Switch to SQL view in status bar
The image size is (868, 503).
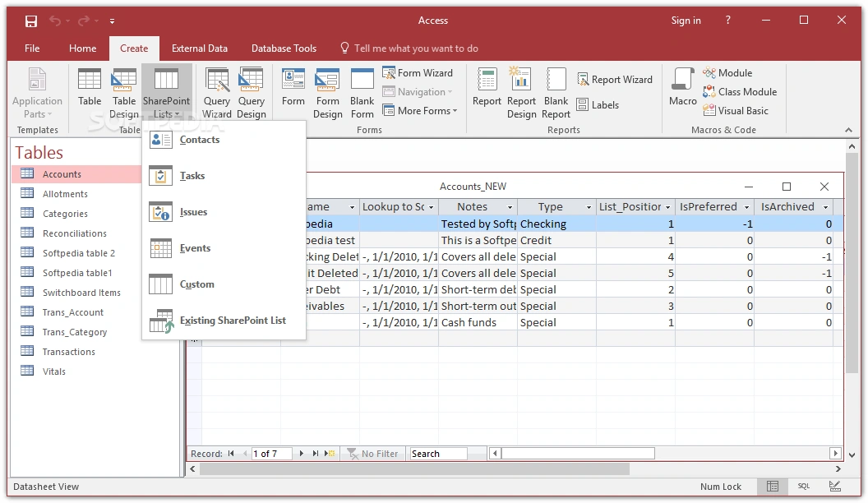[804, 487]
